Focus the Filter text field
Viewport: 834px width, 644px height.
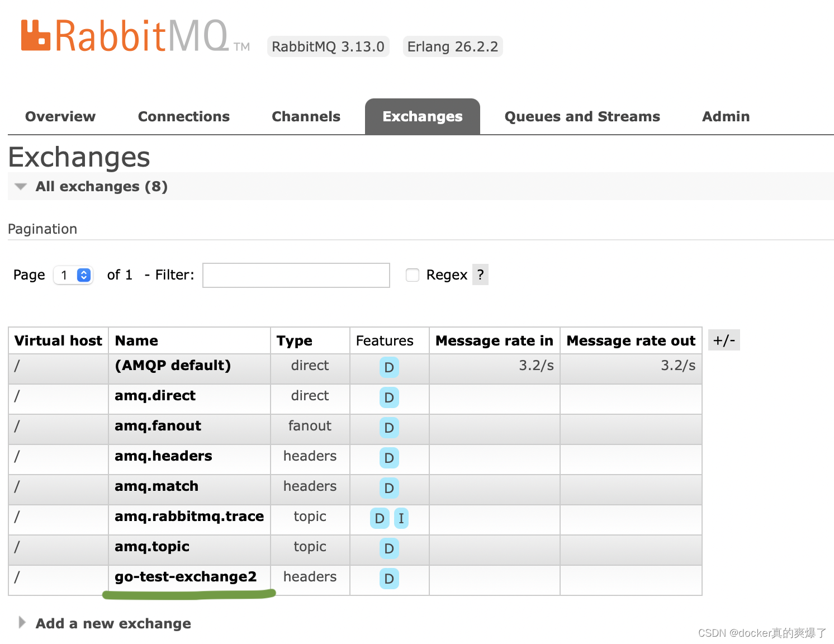(x=296, y=275)
